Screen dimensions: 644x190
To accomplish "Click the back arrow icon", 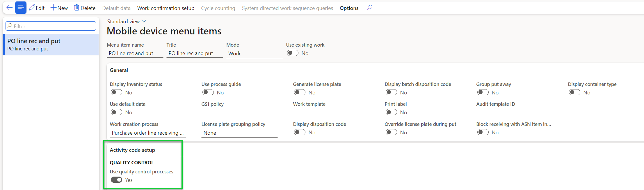I will click(x=9, y=8).
